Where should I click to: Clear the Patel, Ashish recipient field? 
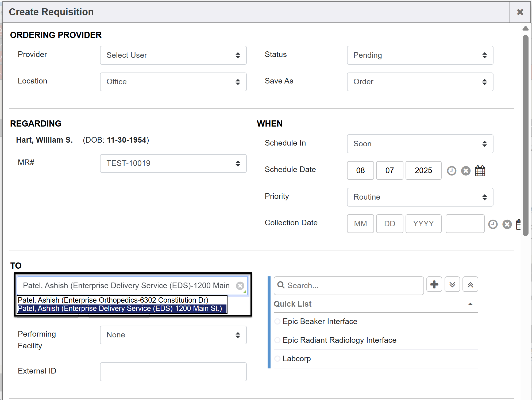click(240, 286)
